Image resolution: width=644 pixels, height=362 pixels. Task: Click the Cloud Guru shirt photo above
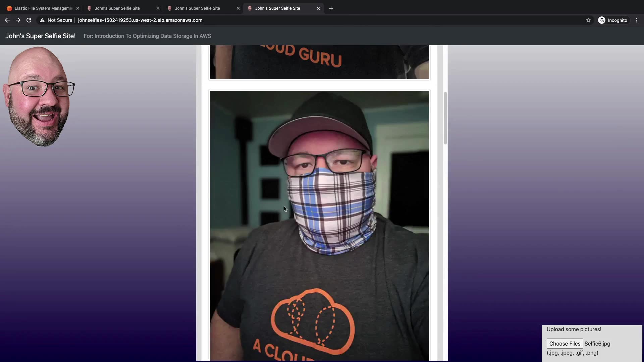[x=319, y=62]
